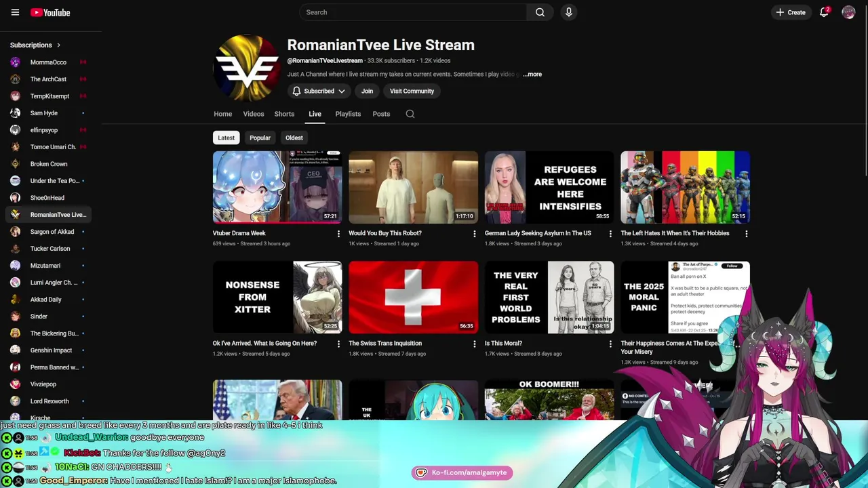Start voice search with microphone icon
The height and width of the screenshot is (488, 868).
click(x=569, y=12)
